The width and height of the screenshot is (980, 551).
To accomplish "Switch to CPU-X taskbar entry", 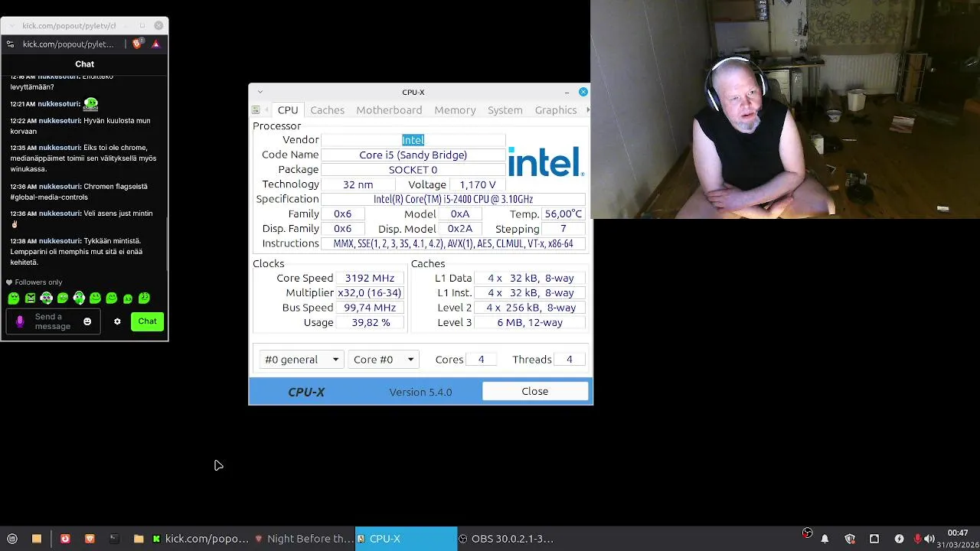I will click(406, 539).
